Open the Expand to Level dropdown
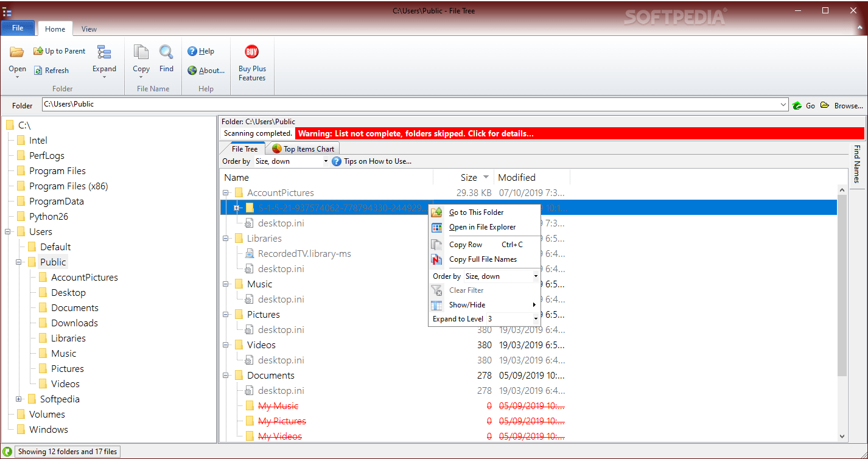 [x=534, y=318]
